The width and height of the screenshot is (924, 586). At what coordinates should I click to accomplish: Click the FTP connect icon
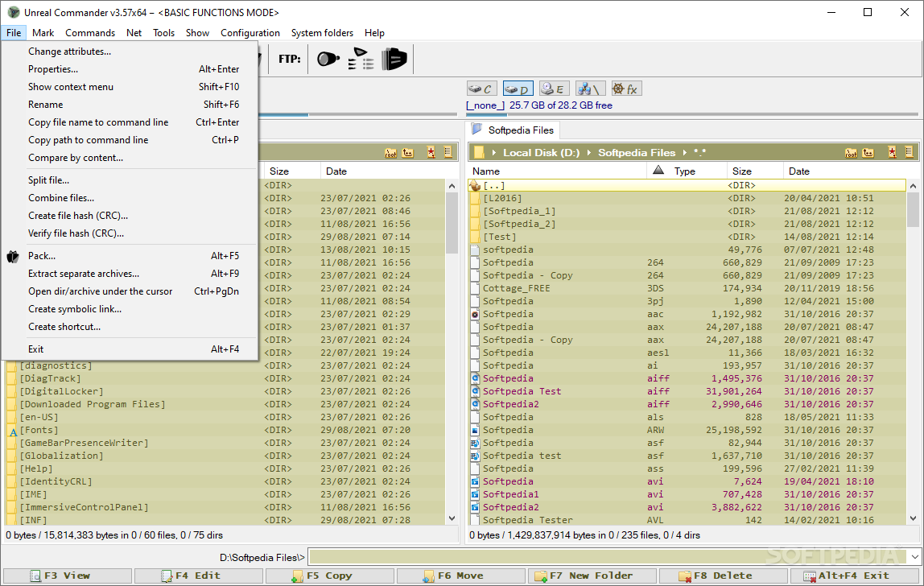(x=328, y=59)
